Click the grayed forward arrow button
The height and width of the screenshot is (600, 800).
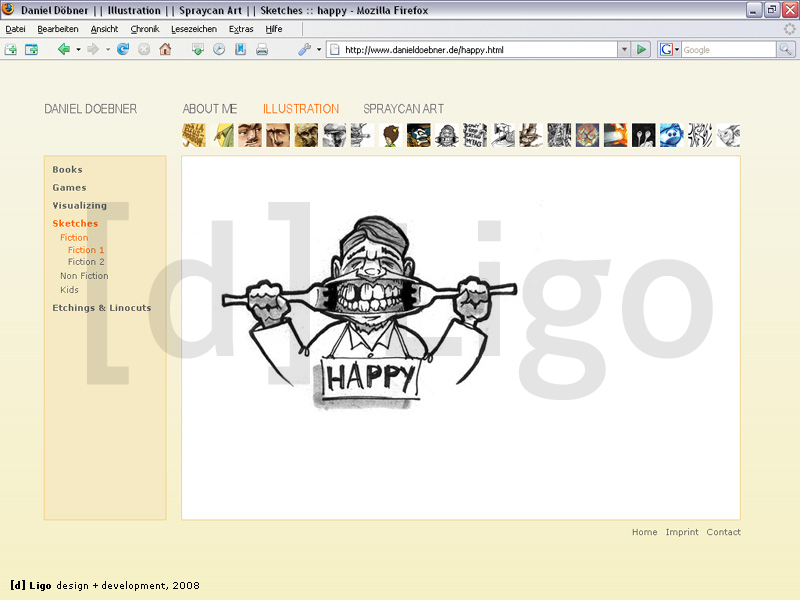tap(93, 49)
